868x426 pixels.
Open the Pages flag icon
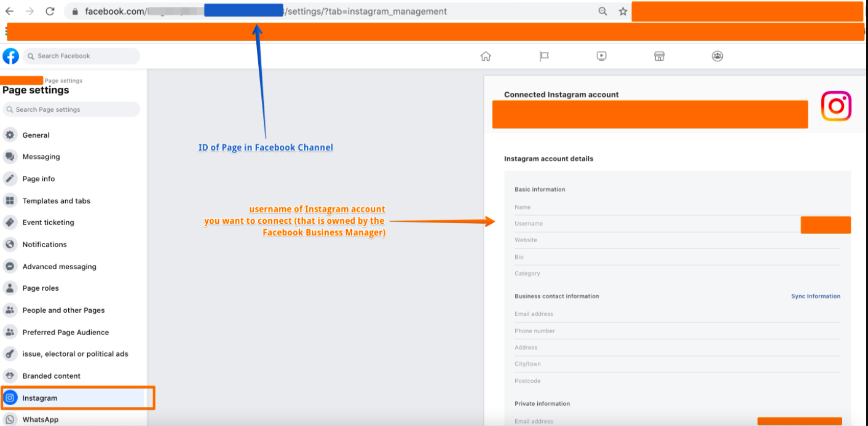point(544,56)
